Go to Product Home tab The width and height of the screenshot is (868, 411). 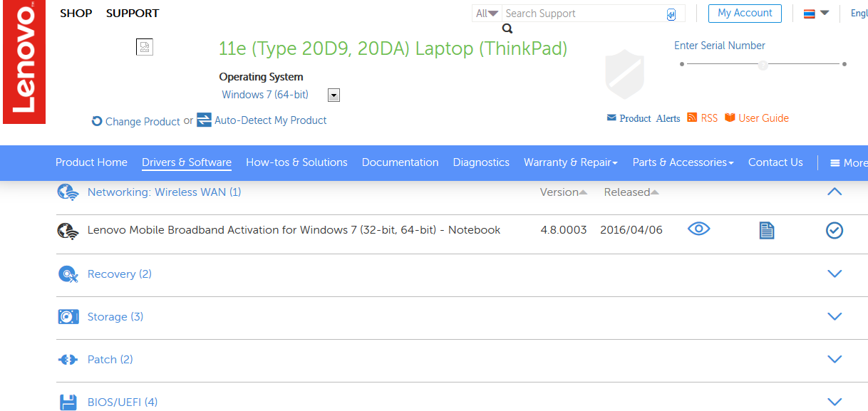point(91,162)
